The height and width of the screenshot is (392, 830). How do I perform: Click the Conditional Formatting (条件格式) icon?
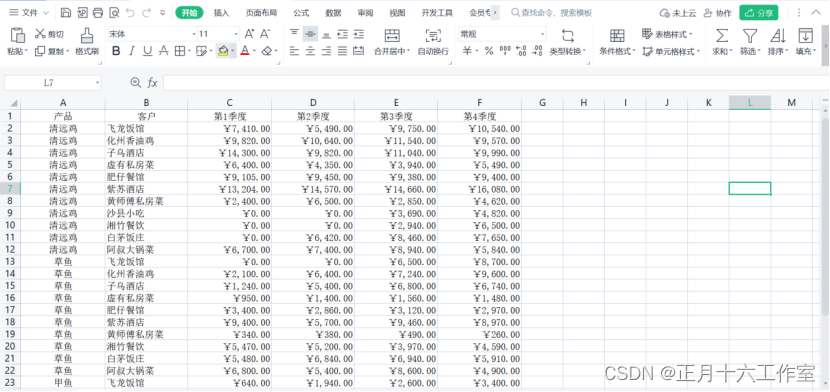point(617,36)
